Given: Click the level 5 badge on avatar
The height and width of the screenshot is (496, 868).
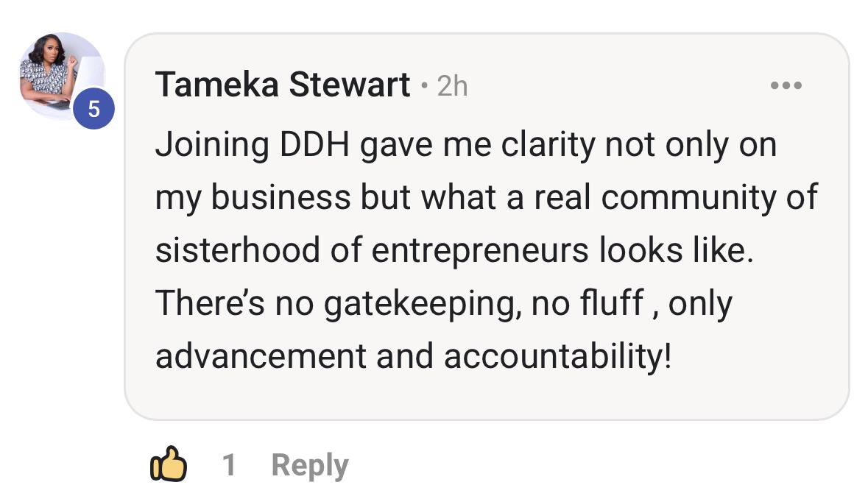Looking at the screenshot, I should tap(93, 110).
